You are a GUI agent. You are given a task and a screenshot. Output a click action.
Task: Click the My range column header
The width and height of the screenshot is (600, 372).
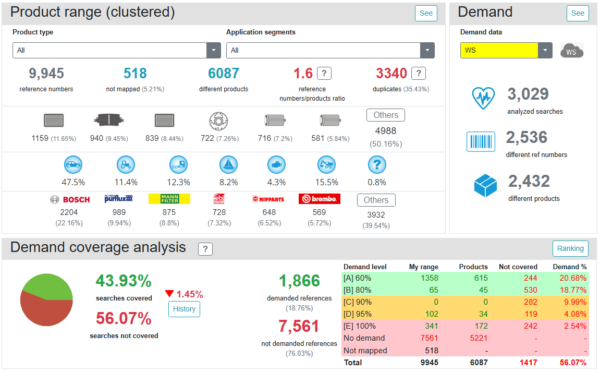[424, 267]
